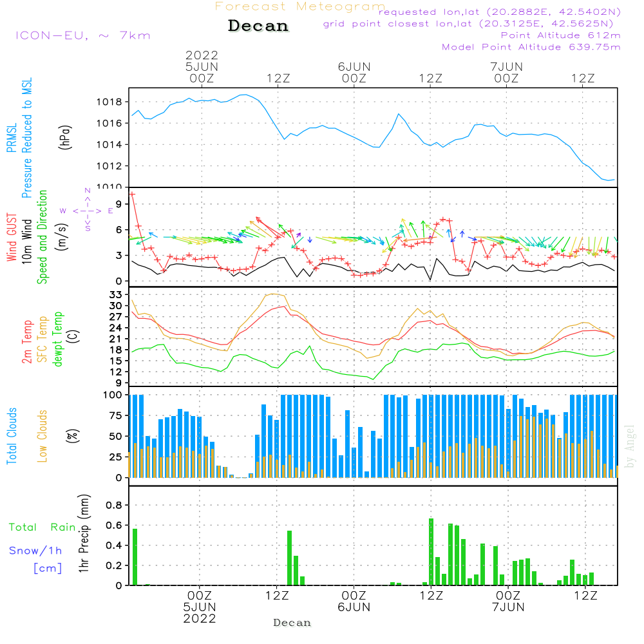Click the '2022 5JUN 00Z' top axis label
644x644 pixels.
(202, 66)
